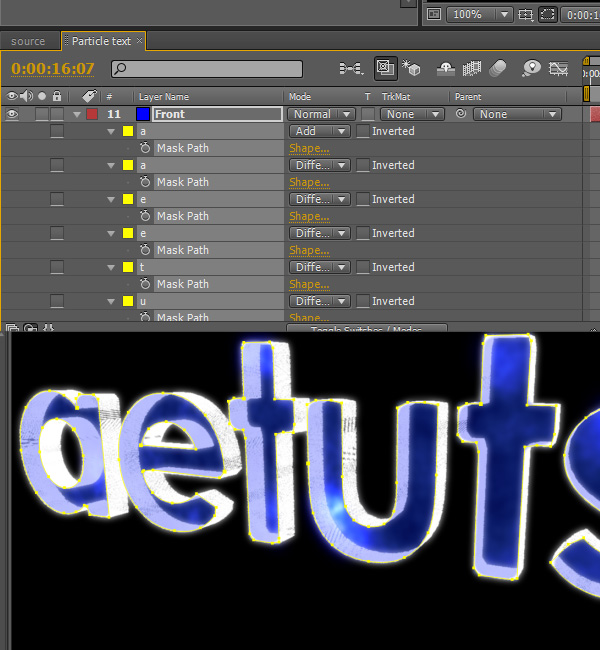
Task: Open the Normal blending mode dropdown
Action: point(321,114)
